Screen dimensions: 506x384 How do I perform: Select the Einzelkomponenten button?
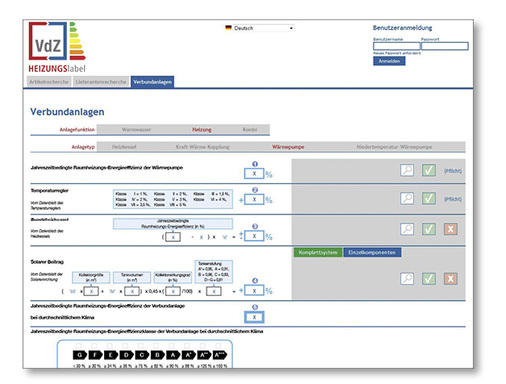[x=372, y=252]
